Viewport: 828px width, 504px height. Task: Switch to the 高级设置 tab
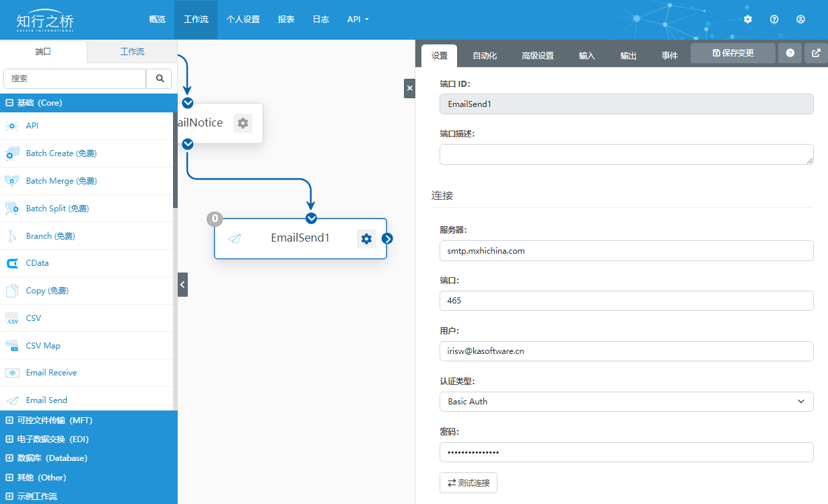[537, 56]
